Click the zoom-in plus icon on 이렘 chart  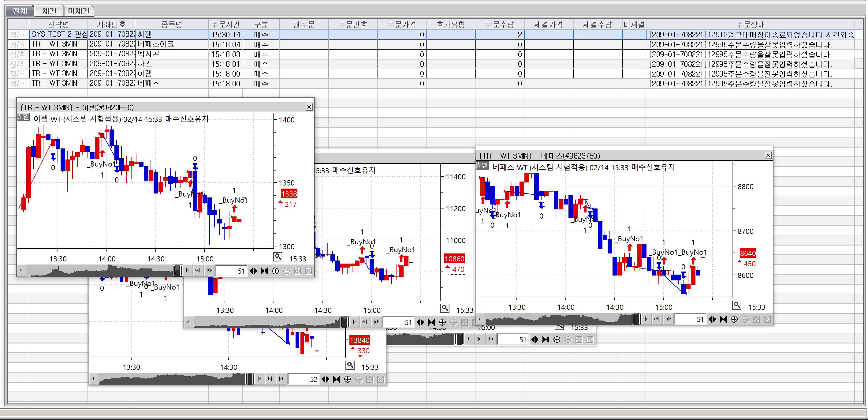275,271
